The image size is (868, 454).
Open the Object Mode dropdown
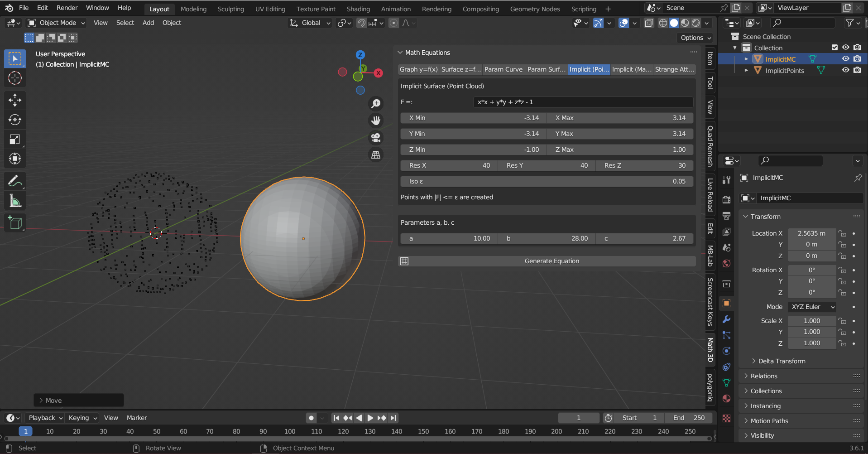pyautogui.click(x=56, y=23)
